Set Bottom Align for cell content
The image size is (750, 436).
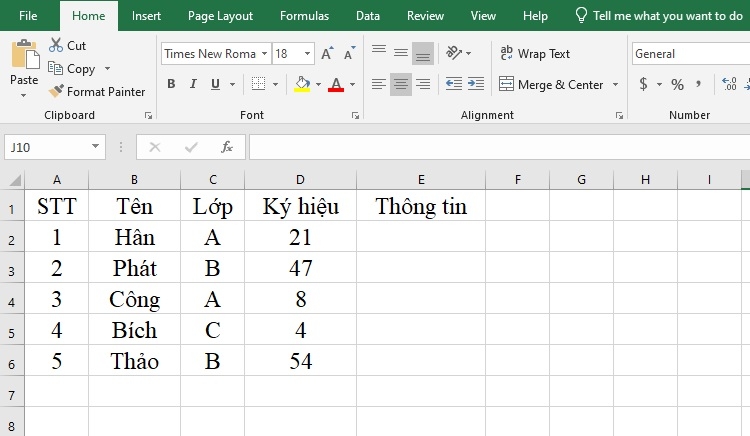coord(423,53)
